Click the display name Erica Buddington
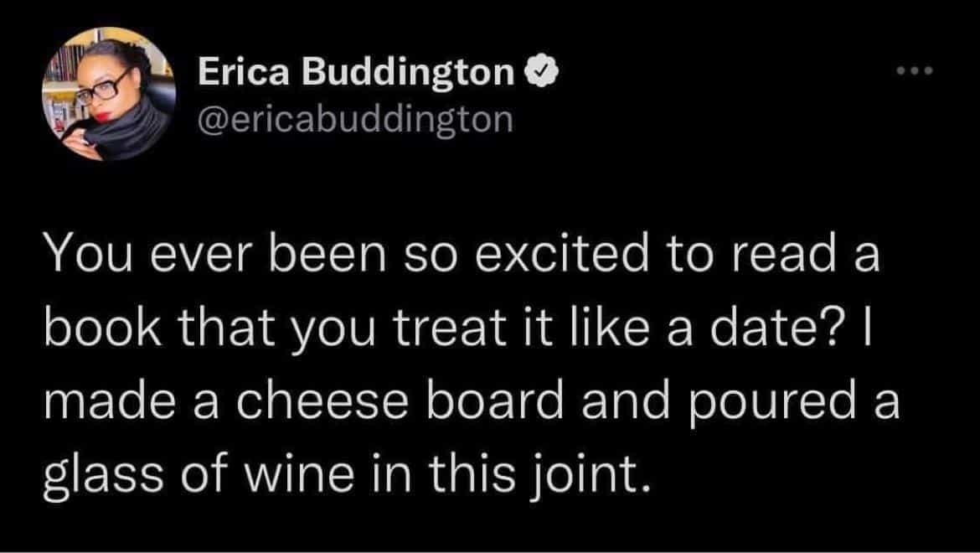Viewport: 980px width, 553px height. click(355, 74)
